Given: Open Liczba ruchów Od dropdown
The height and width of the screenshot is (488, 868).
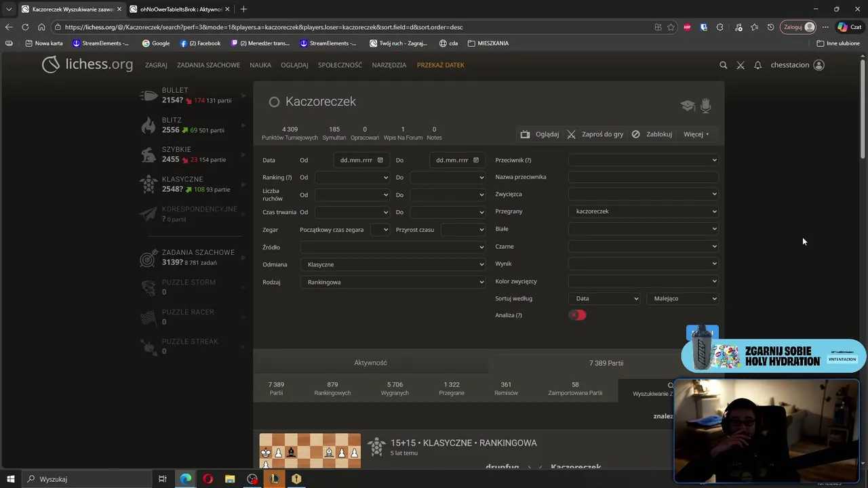Looking at the screenshot, I should (352, 195).
